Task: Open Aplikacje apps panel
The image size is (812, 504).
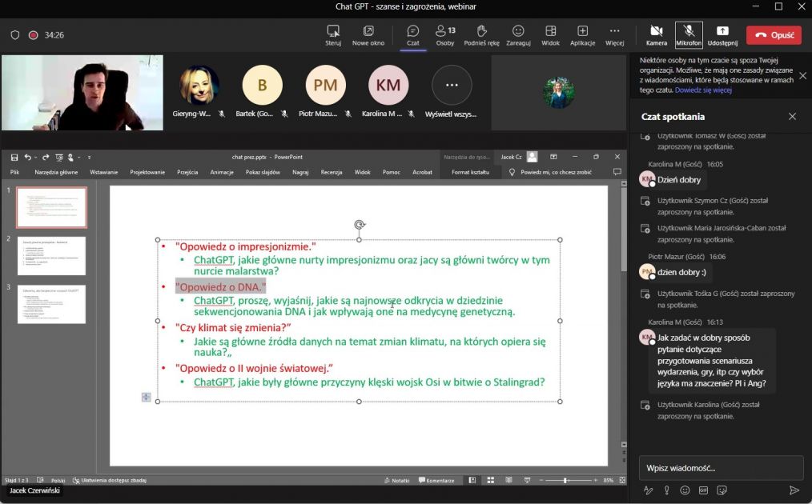Action: (583, 35)
